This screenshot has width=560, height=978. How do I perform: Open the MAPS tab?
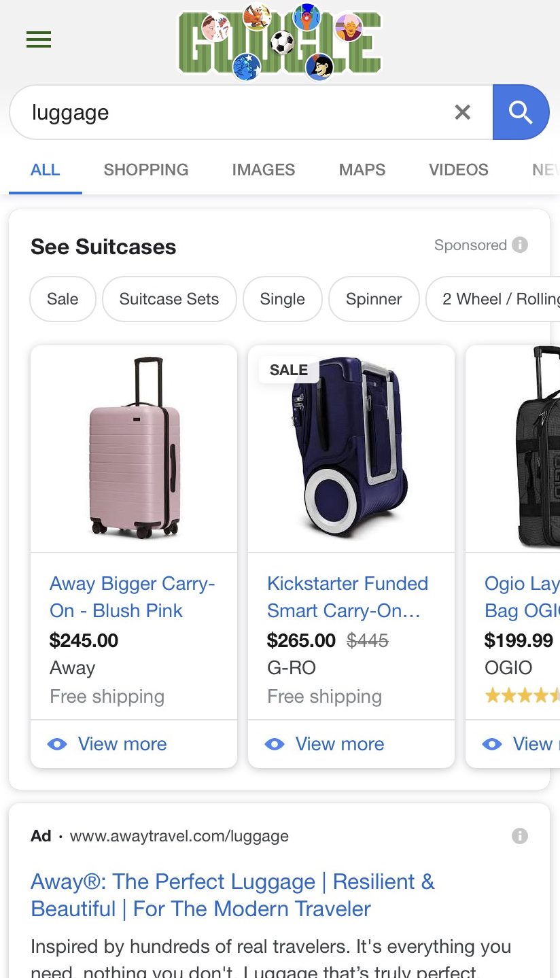[362, 170]
